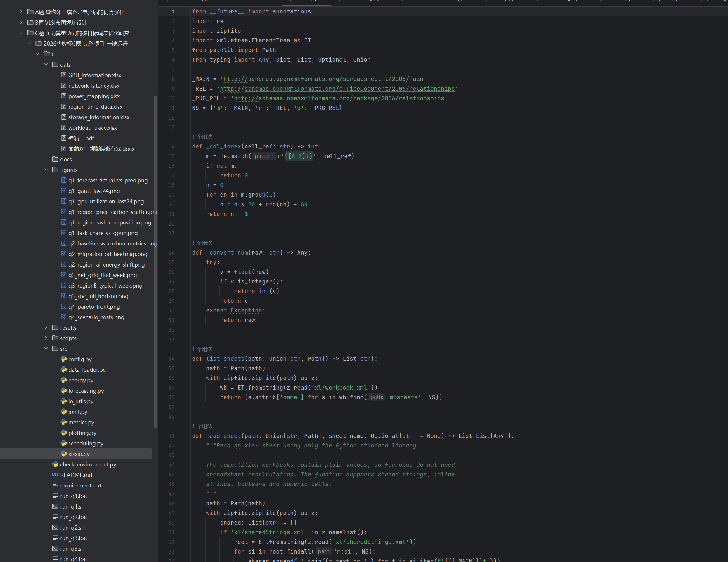Click the metrics.py Python icon
This screenshot has height=562, width=728.
[x=64, y=422]
